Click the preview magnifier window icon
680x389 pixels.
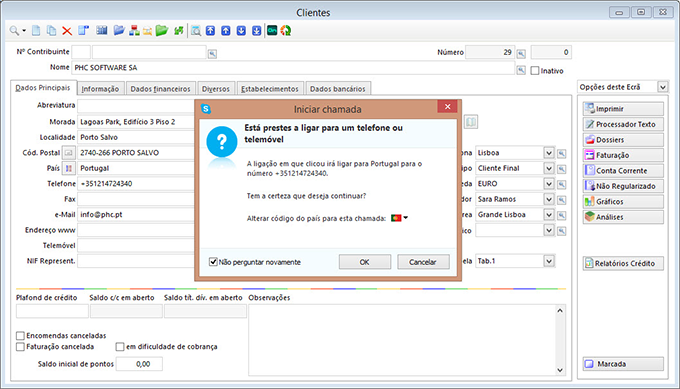click(196, 31)
